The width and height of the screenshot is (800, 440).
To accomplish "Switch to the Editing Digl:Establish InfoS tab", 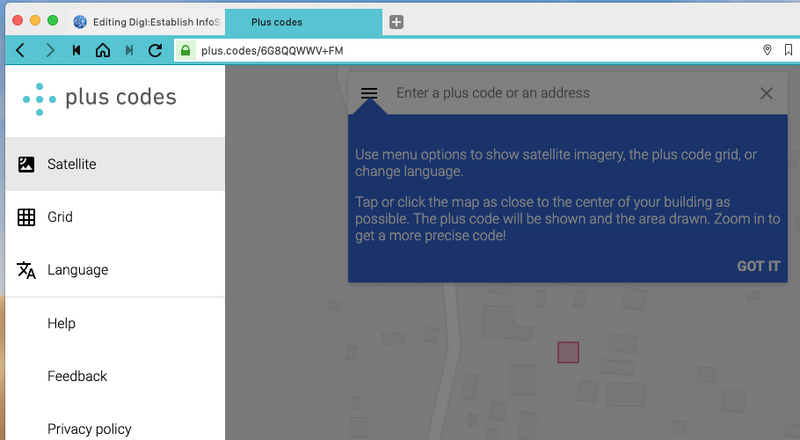I will [145, 22].
